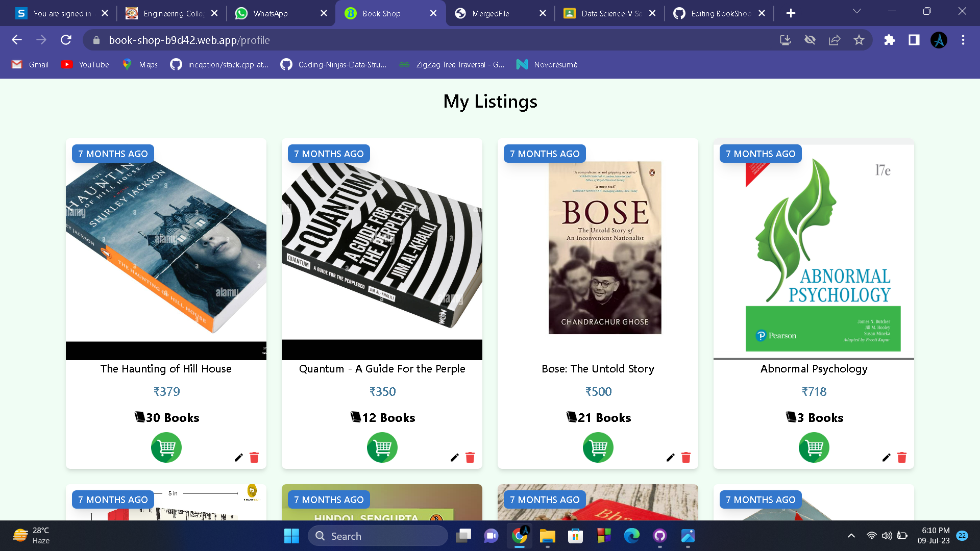Delete the Bose: The Untold Story listing
Screen dimensions: 980x551
[686, 458]
